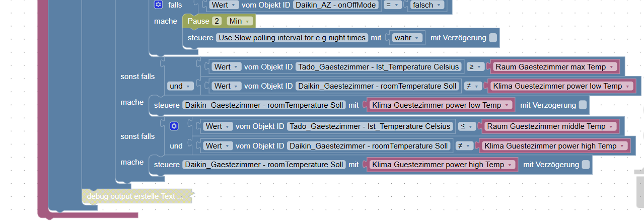Open the Min unit dropdown in Pause block
This screenshot has height=222, width=644.
pyautogui.click(x=240, y=21)
